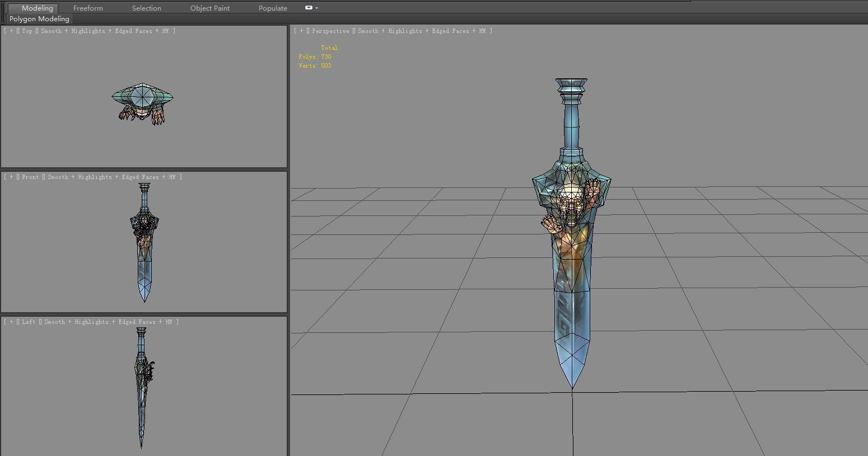Click the Total statistics heading
The image size is (868, 456).
tap(329, 48)
